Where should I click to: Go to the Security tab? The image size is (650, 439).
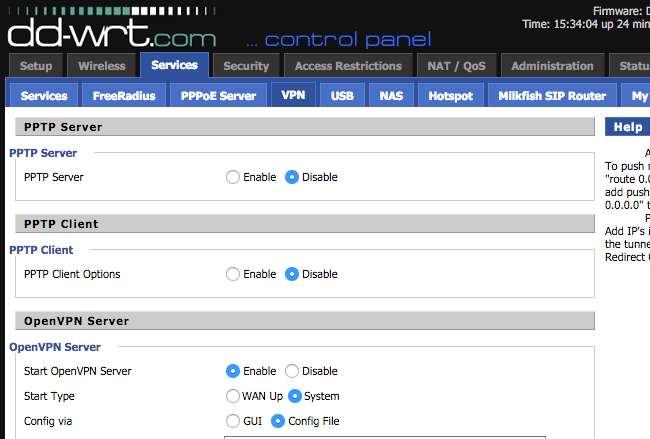click(x=246, y=65)
